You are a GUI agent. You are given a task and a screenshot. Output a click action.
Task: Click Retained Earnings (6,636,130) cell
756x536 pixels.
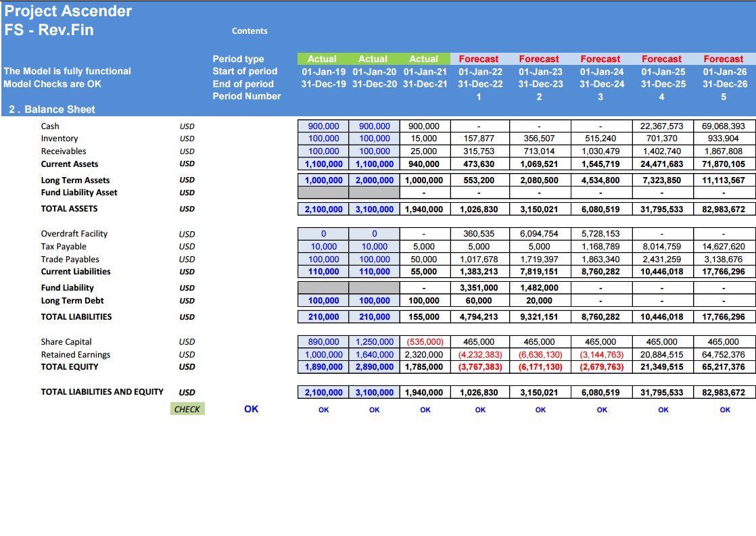[x=539, y=355]
